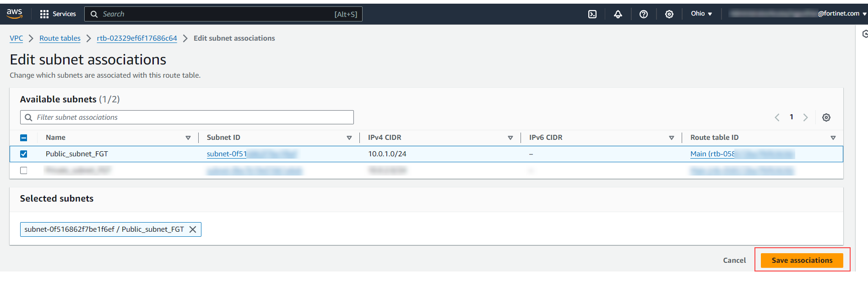Click search magnifier in top search bar
The height and width of the screenshot is (282, 868).
94,14
